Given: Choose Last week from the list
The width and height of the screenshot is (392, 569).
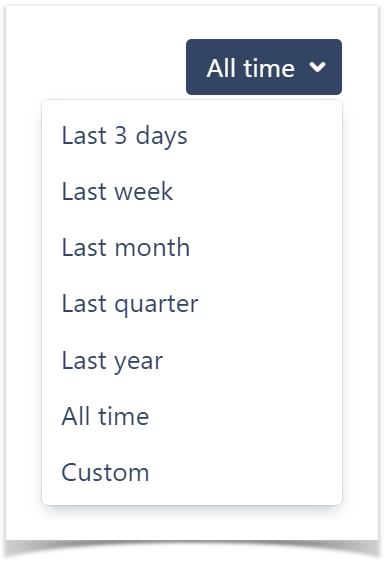Looking at the screenshot, I should (192, 192).
